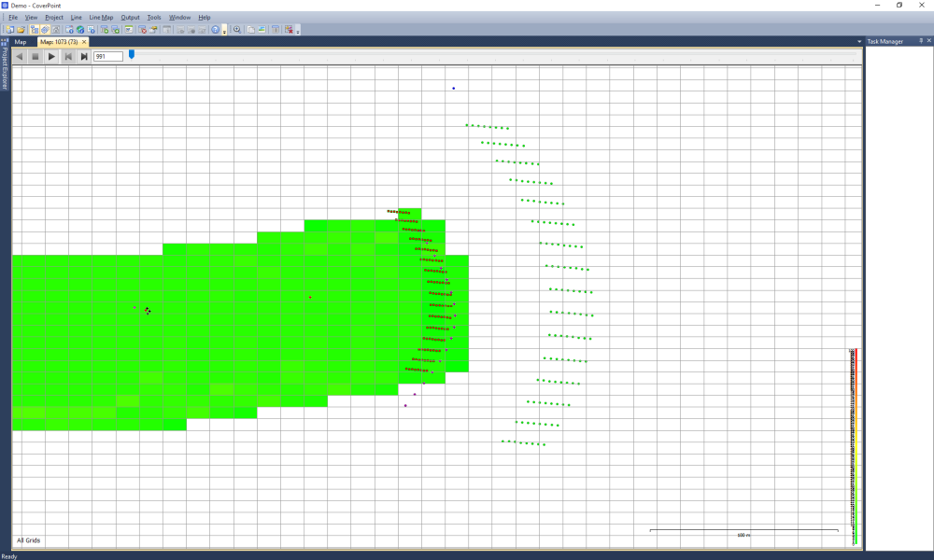Click the blue playback slider handle

(132, 55)
